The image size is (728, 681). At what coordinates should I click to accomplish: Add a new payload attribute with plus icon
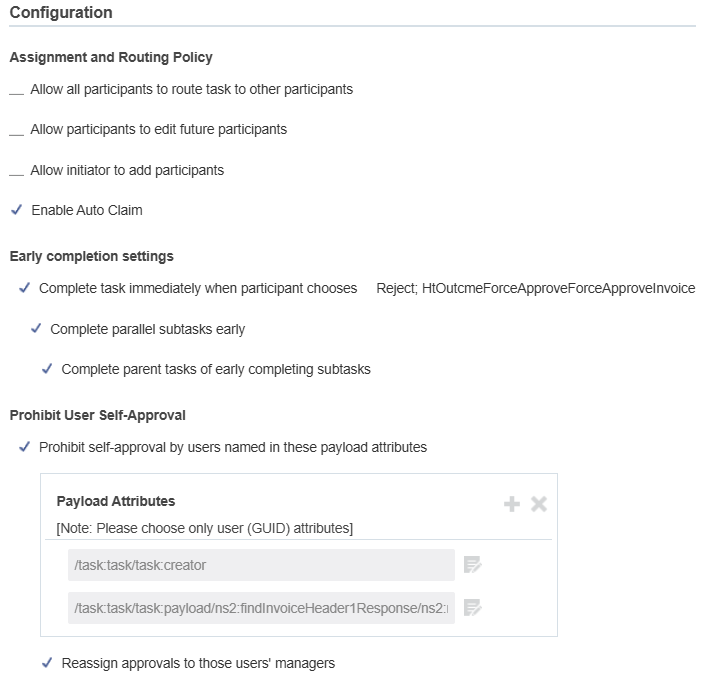pyautogui.click(x=512, y=504)
